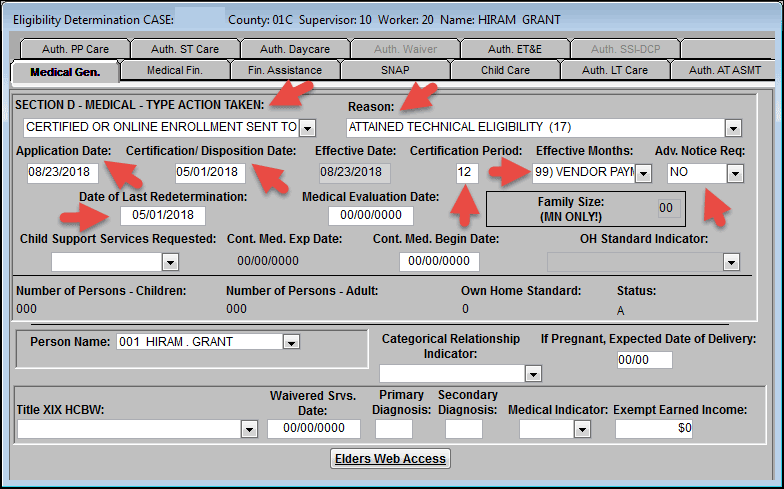Open the Auth. LT Care tab
The image size is (784, 489).
(615, 70)
